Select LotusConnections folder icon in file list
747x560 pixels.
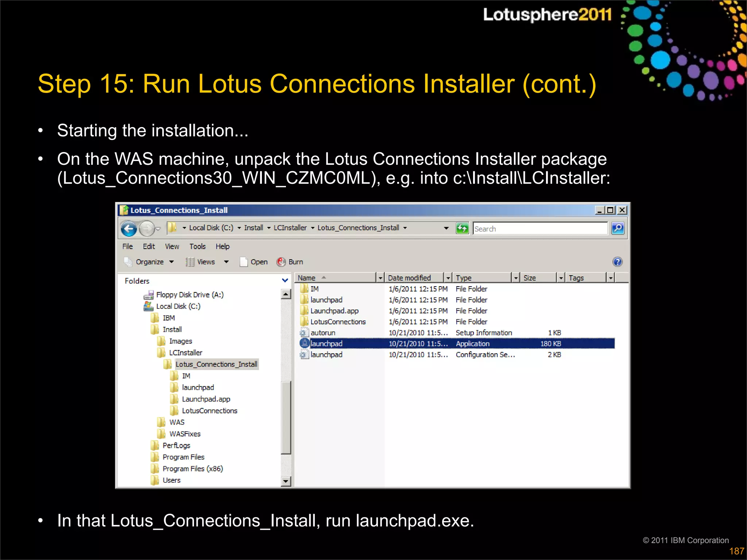coord(304,322)
